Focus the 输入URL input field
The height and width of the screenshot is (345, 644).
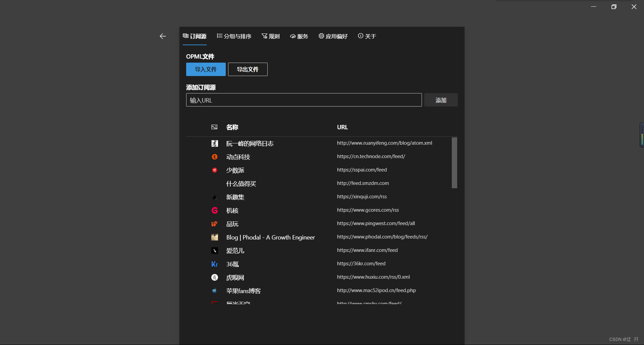304,100
